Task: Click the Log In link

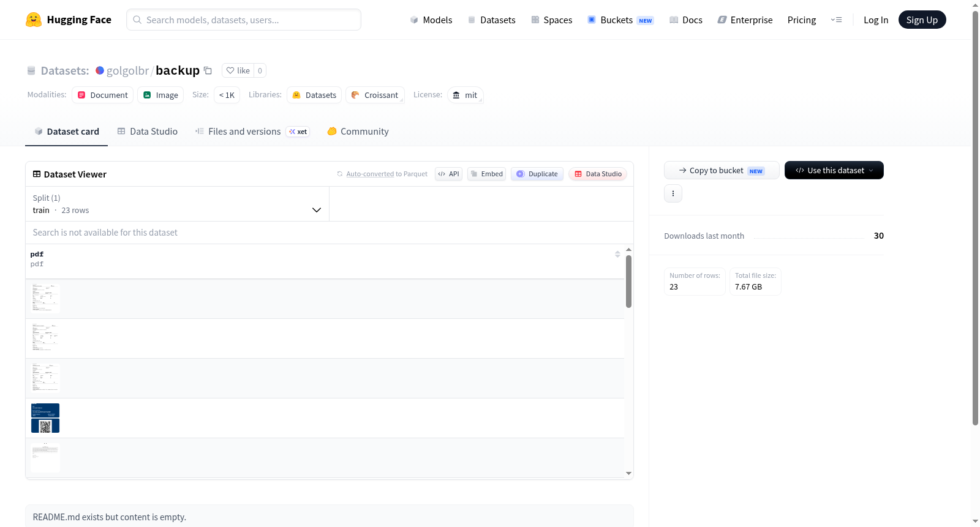Action: 875,20
